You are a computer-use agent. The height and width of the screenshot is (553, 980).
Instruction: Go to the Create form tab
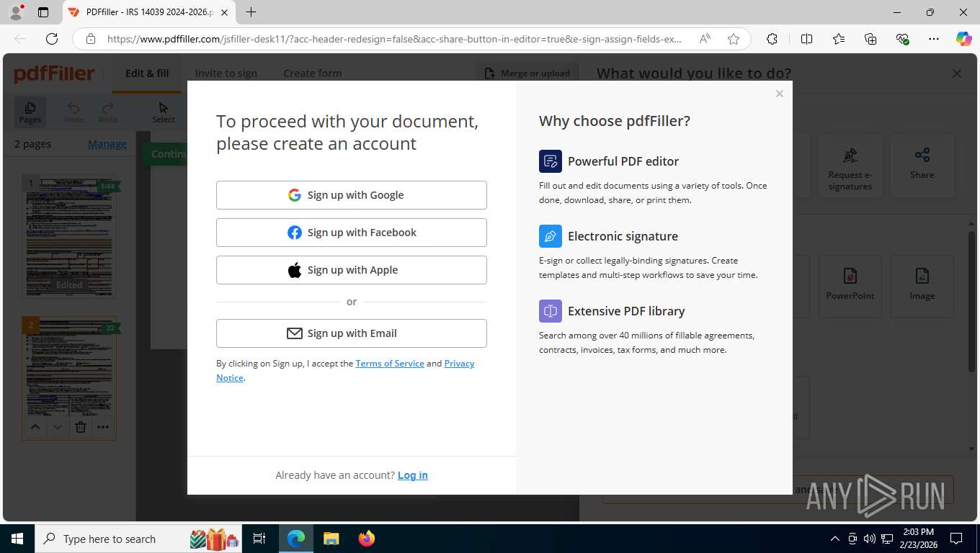point(313,73)
